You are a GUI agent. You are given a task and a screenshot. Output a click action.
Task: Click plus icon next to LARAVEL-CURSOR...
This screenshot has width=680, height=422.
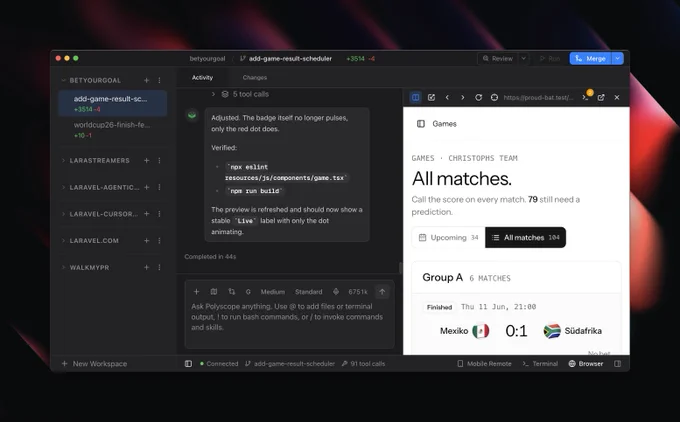coord(147,214)
